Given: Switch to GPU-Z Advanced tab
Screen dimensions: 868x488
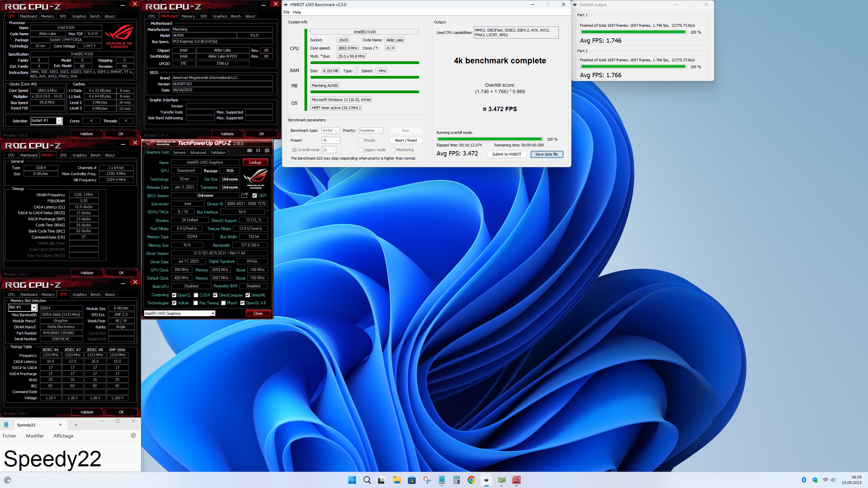Looking at the screenshot, I should point(198,152).
